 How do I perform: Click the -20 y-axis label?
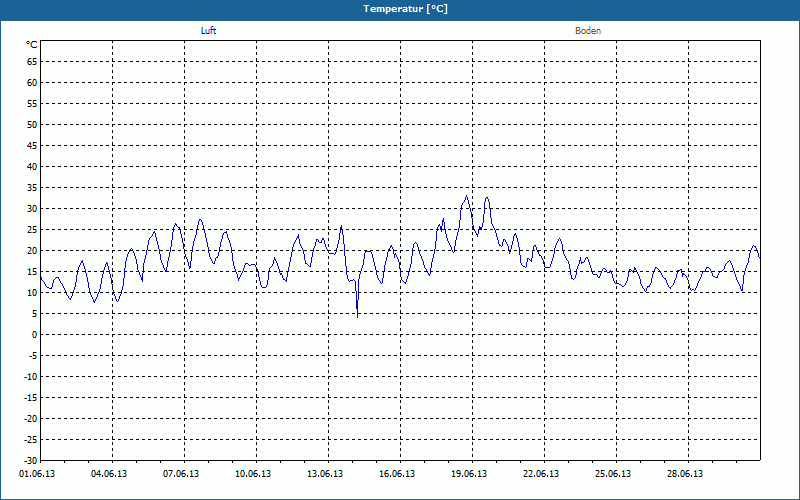pyautogui.click(x=31, y=418)
